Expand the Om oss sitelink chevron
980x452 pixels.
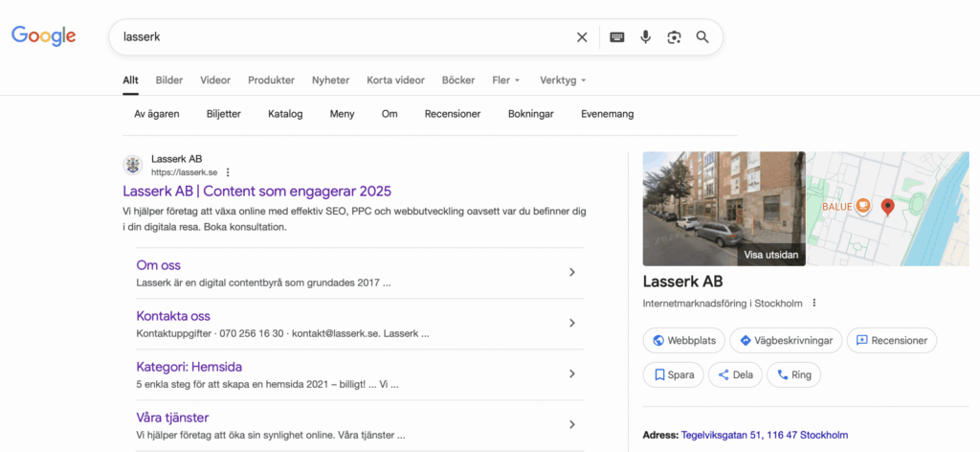(x=572, y=273)
